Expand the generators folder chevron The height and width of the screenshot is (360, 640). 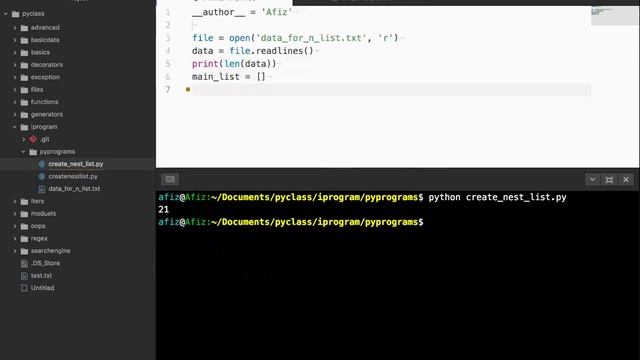click(15, 115)
